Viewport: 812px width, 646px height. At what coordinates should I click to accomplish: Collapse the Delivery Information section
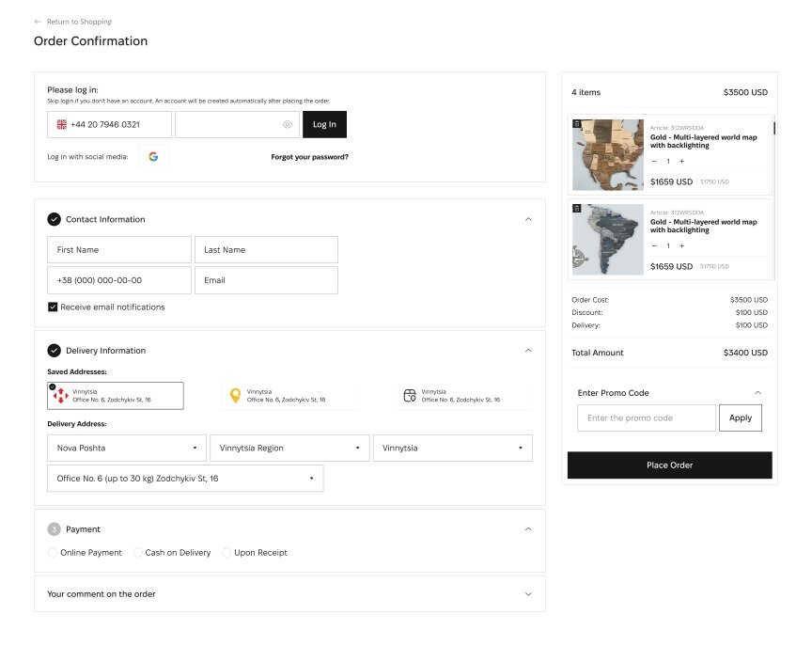point(528,351)
